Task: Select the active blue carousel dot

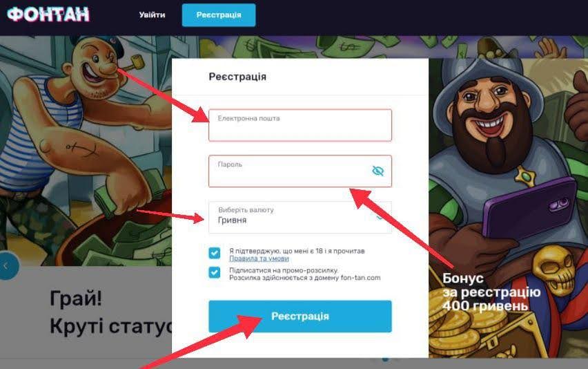Action: tap(385, 359)
